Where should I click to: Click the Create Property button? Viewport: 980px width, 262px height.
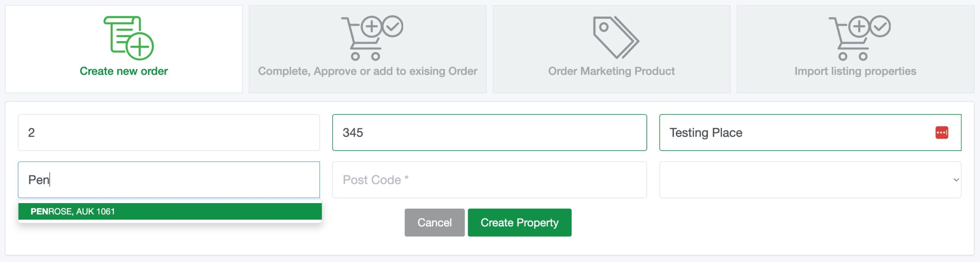519,223
